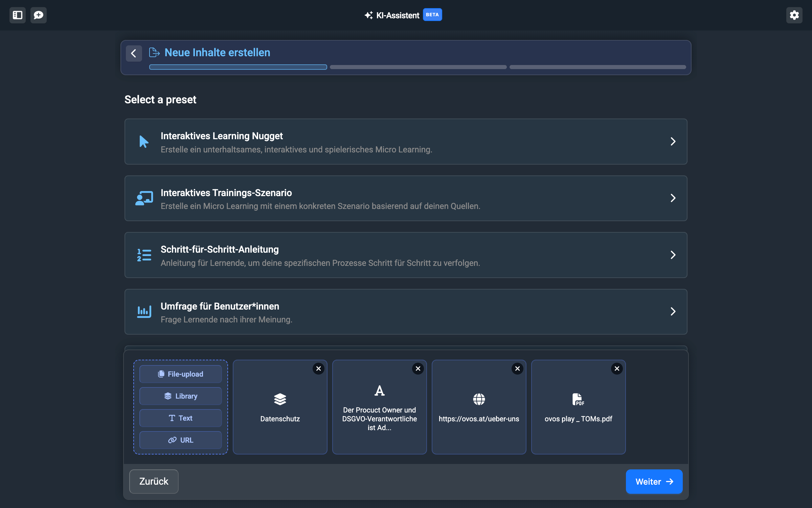The width and height of the screenshot is (812, 508).
Task: Expand Umfrage für Benutzer*innen chevron
Action: click(x=673, y=312)
